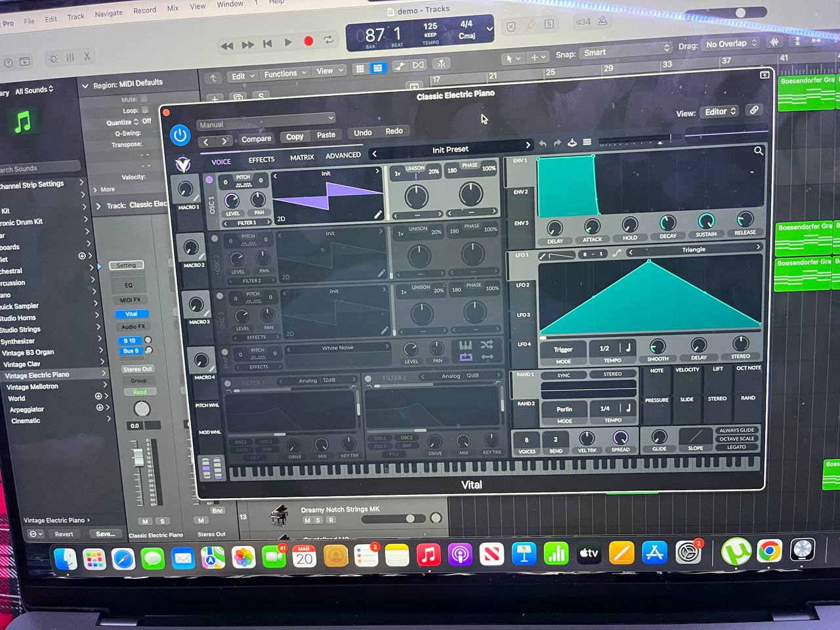
Task: Click the sample keytrack piano icon
Action: [x=465, y=345]
